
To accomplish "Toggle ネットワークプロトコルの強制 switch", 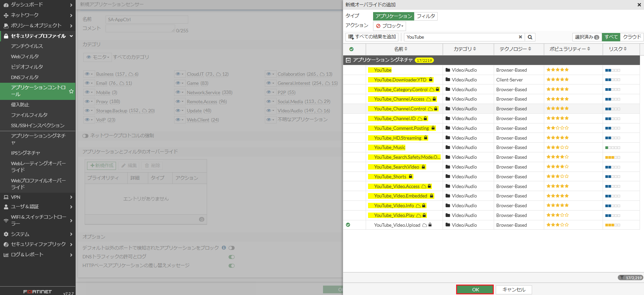I will (x=85, y=136).
